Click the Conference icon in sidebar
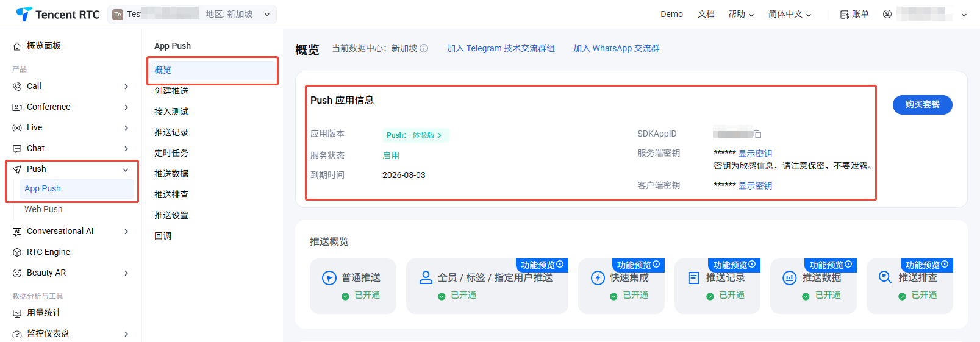Image resolution: width=980 pixels, height=342 pixels. tap(17, 107)
